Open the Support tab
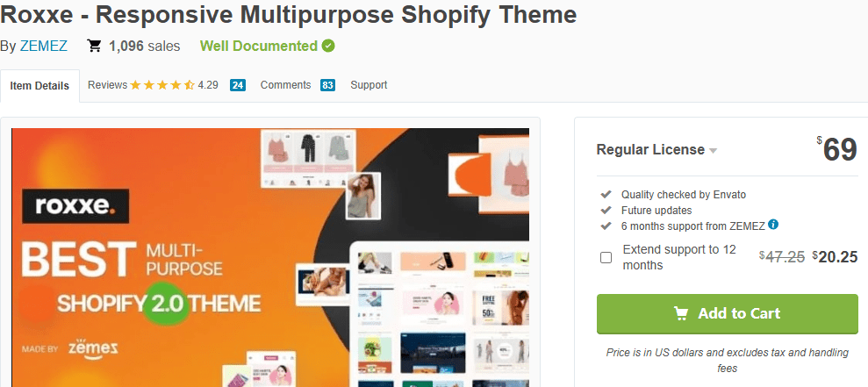 point(369,85)
